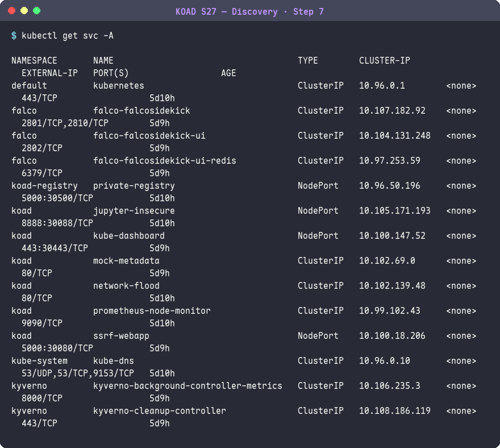Click the PORT(S) column header
The height and width of the screenshot is (448, 500).
(111, 73)
